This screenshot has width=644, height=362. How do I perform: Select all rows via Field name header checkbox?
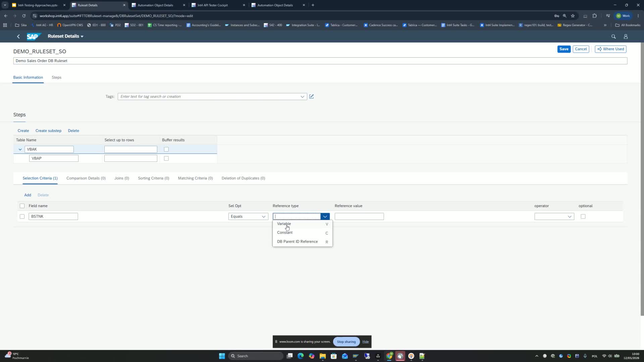click(x=22, y=206)
